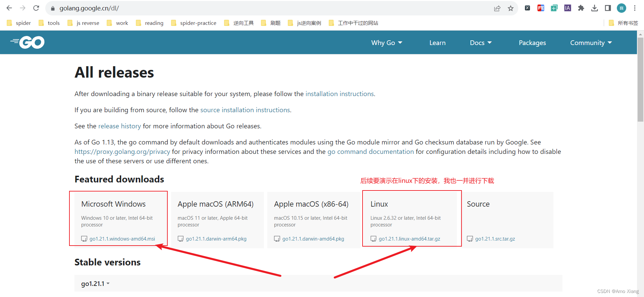Open the black X extension icon
This screenshot has width=644, height=297.
coord(527,8)
